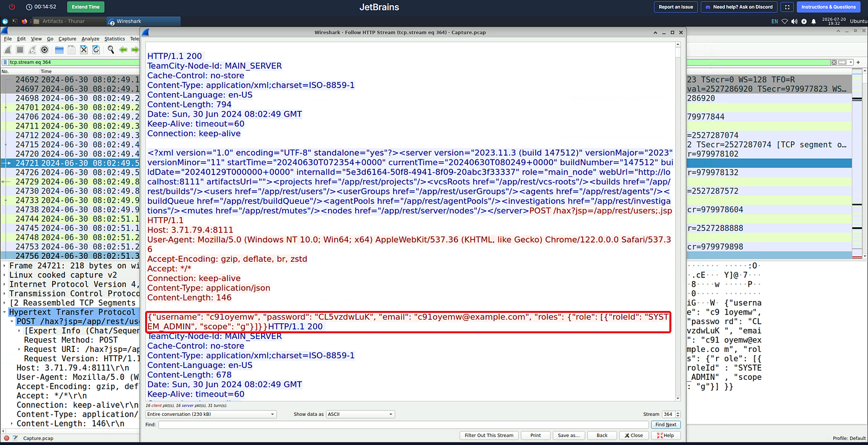Expand the 2 Reassembled TCP Segments row
868x445 pixels.
point(5,303)
